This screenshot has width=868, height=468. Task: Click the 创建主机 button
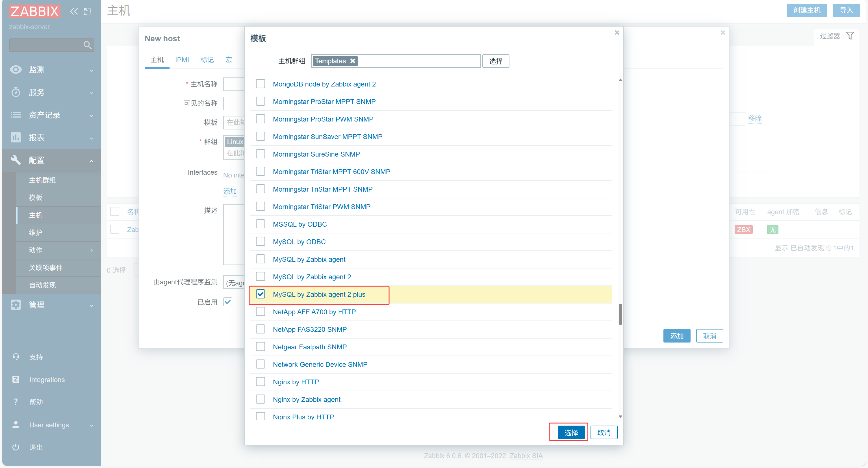pyautogui.click(x=806, y=10)
